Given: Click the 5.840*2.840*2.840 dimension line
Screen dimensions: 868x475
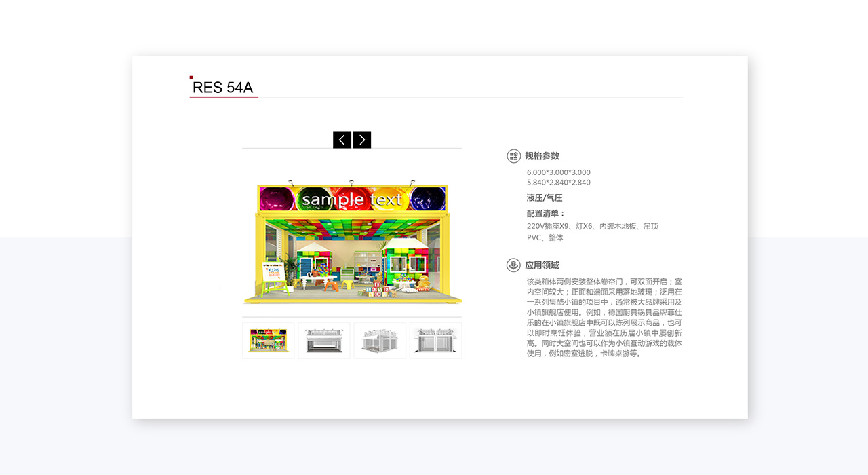Looking at the screenshot, I should [x=559, y=183].
